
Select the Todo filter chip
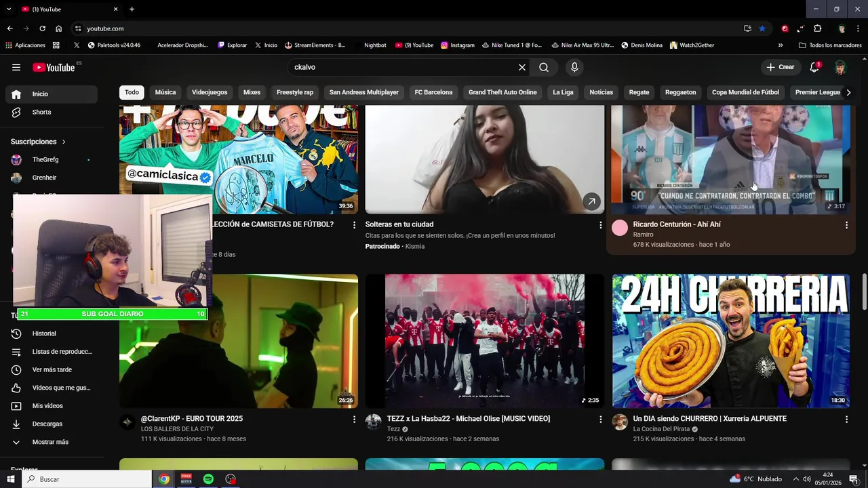coord(132,92)
